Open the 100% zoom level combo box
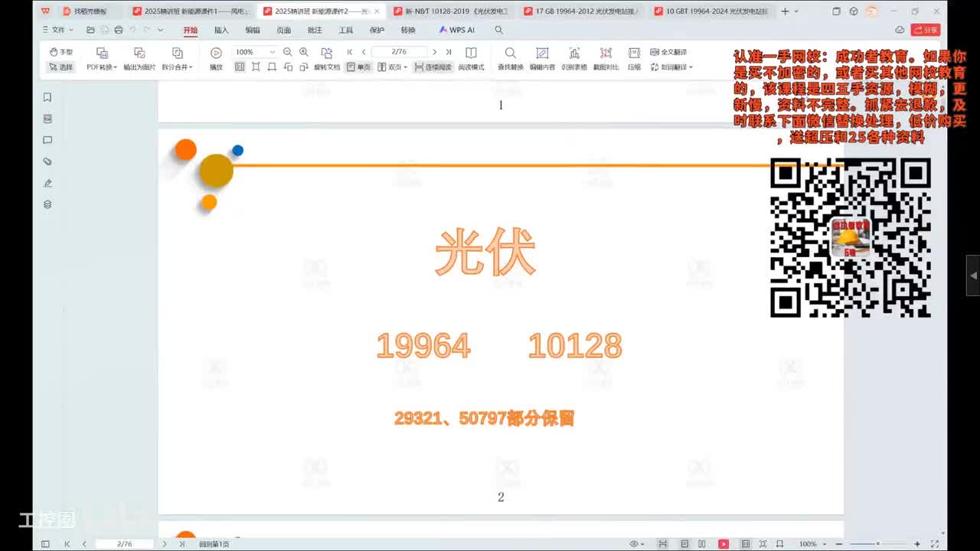 [x=255, y=52]
